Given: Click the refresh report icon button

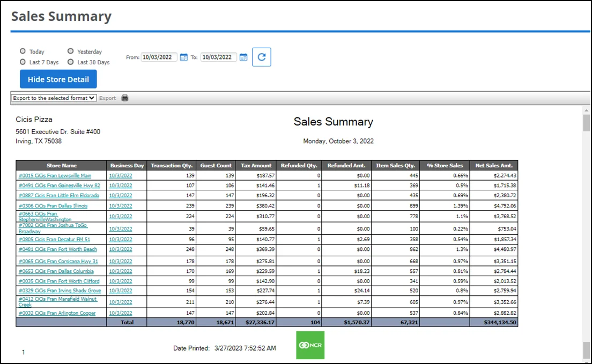Looking at the screenshot, I should click(x=262, y=57).
